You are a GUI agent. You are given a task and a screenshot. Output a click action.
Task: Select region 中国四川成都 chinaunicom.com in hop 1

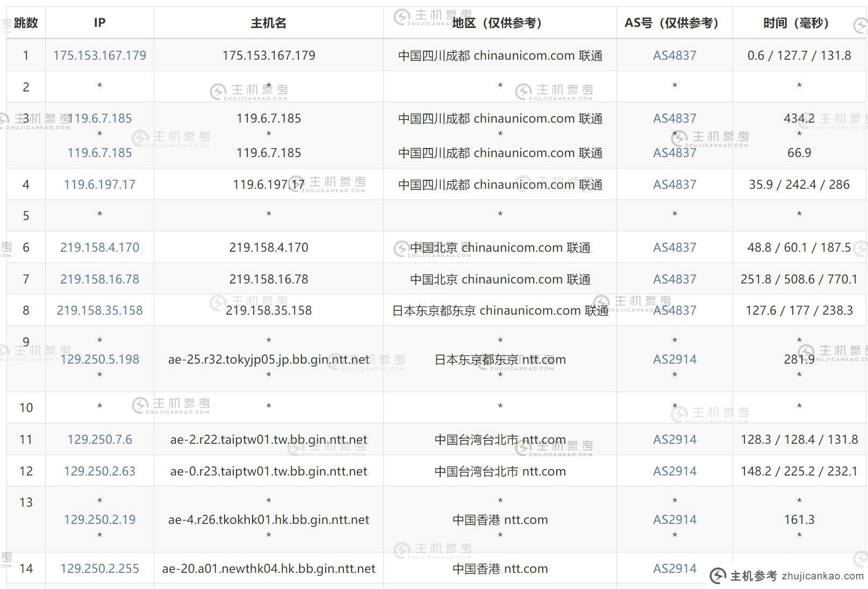(x=500, y=55)
